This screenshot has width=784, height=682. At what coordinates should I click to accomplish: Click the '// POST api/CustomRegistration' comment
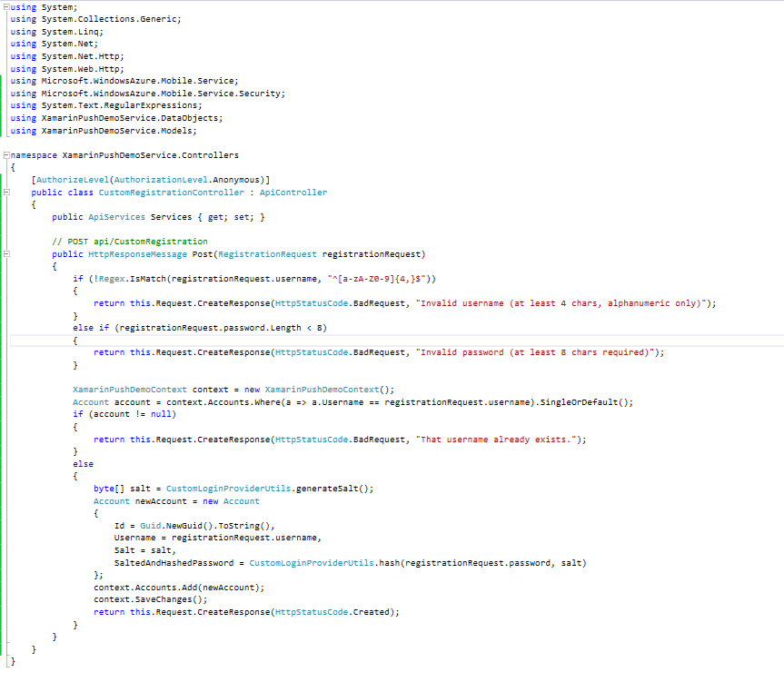(130, 242)
